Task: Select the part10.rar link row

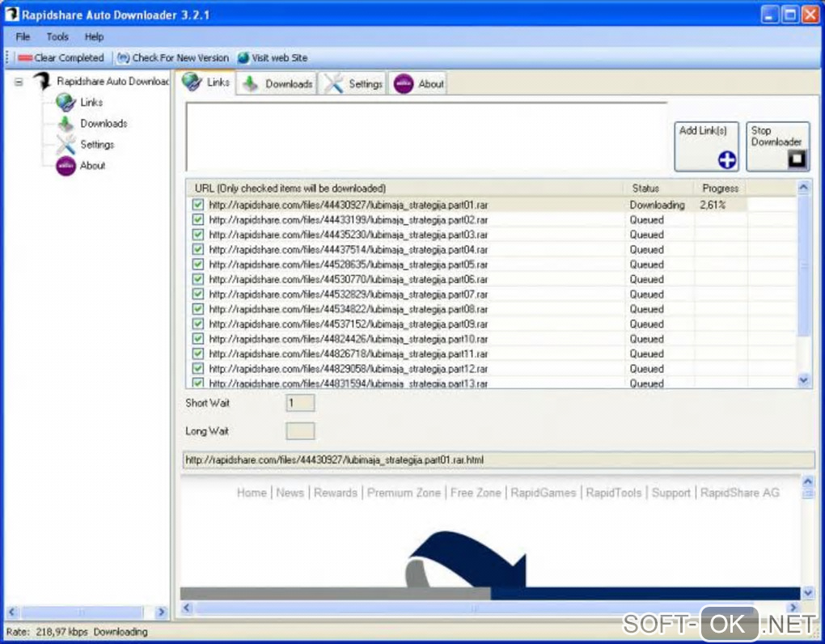Action: coord(492,339)
